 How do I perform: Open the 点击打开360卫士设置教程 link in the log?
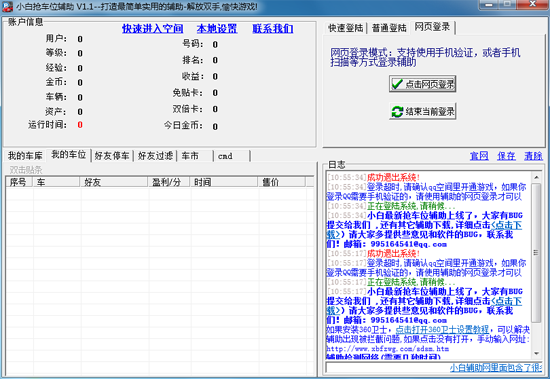pos(442,330)
